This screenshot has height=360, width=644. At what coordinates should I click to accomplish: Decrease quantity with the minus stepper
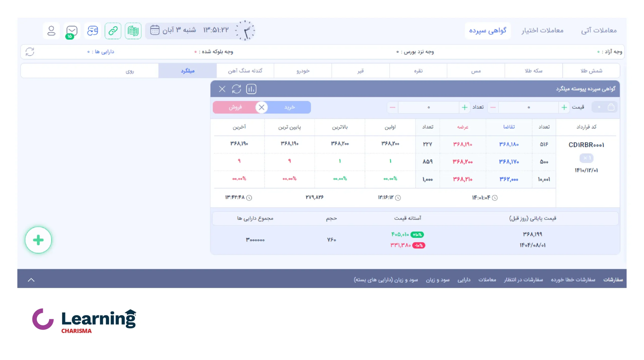[x=392, y=107]
